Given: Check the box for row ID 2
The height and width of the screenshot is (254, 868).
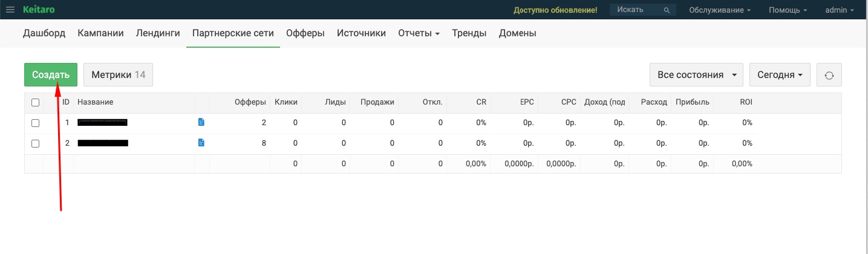Looking at the screenshot, I should 35,143.
